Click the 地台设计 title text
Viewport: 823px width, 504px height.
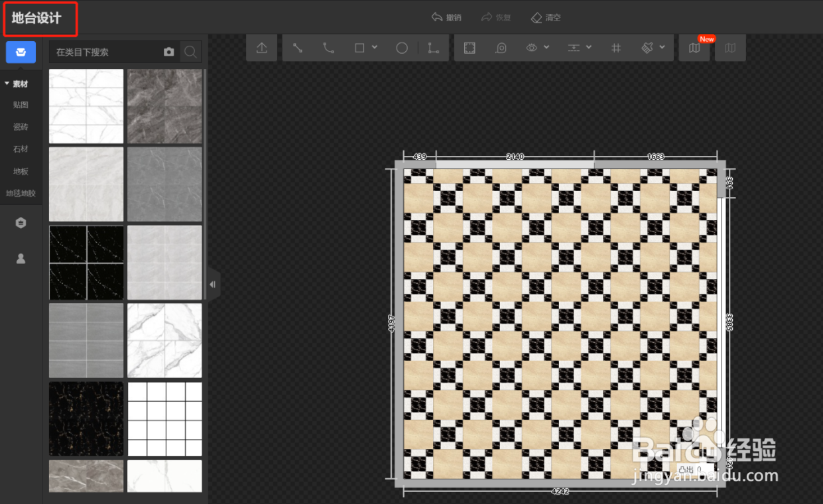point(36,18)
